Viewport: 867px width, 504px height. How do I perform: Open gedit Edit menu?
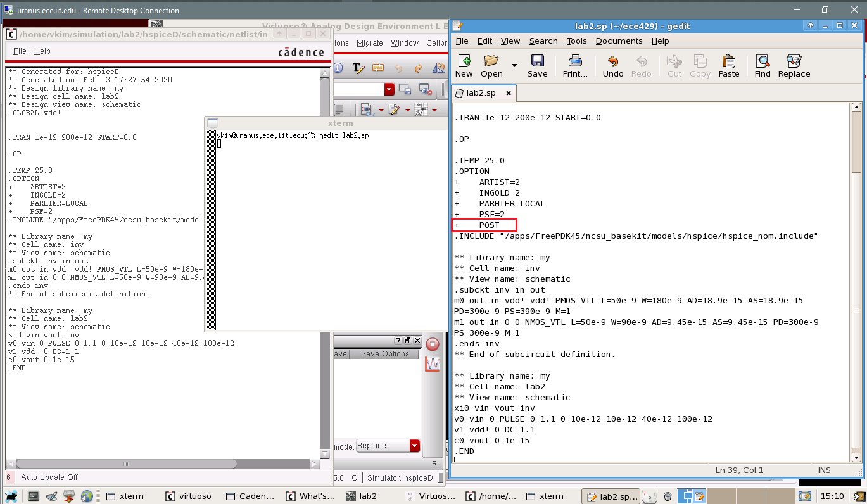click(484, 41)
